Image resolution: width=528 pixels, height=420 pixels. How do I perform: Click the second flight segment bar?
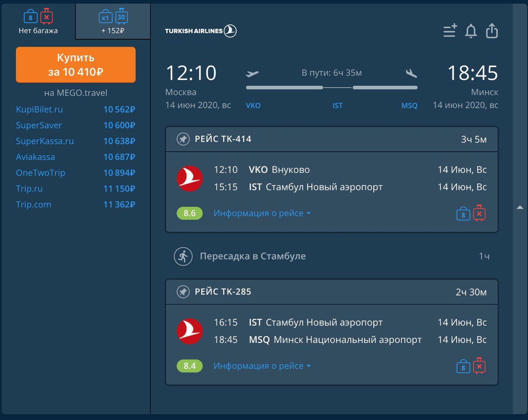(385, 87)
